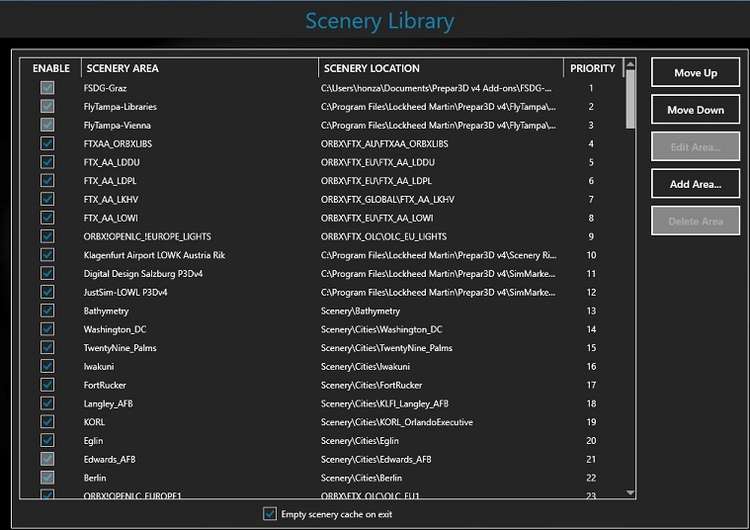Select the FlyTampa-Vienna scenery area name
Image resolution: width=750 pixels, height=530 pixels.
[117, 125]
